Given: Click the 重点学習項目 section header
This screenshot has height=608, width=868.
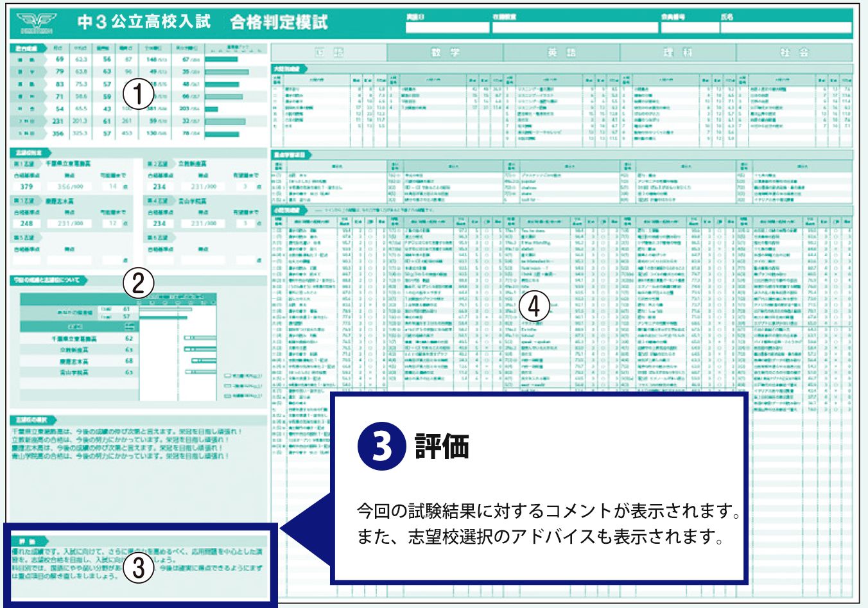Looking at the screenshot, I should (293, 154).
